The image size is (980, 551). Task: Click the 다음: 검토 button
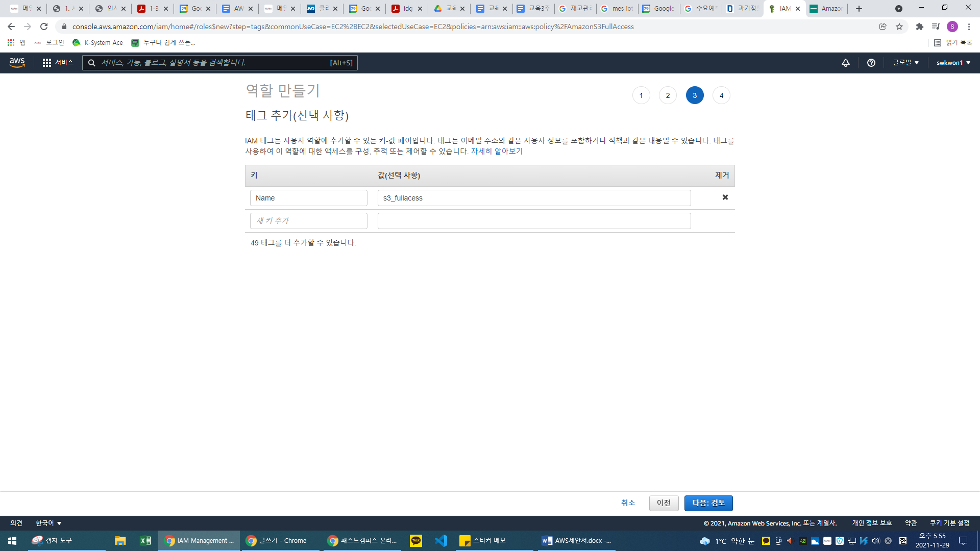(708, 503)
